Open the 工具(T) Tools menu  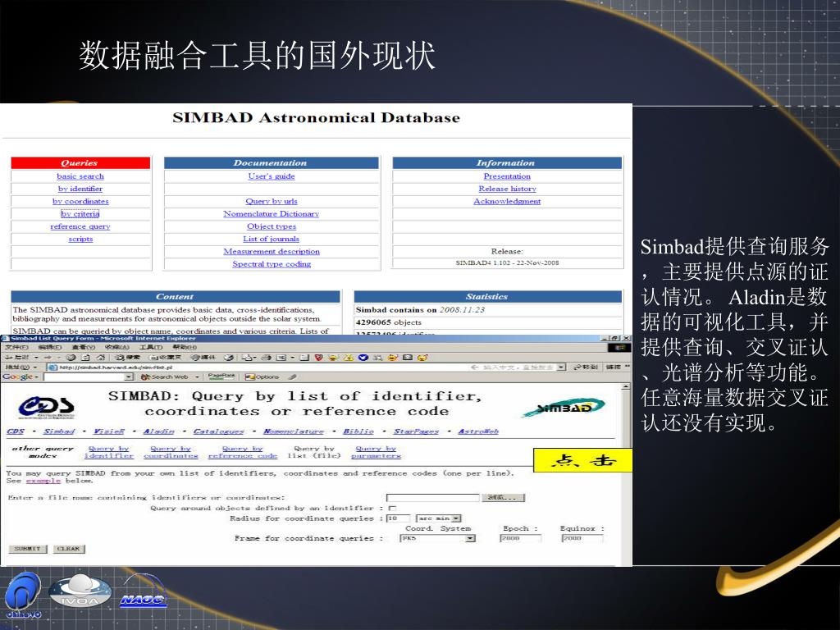(x=151, y=347)
